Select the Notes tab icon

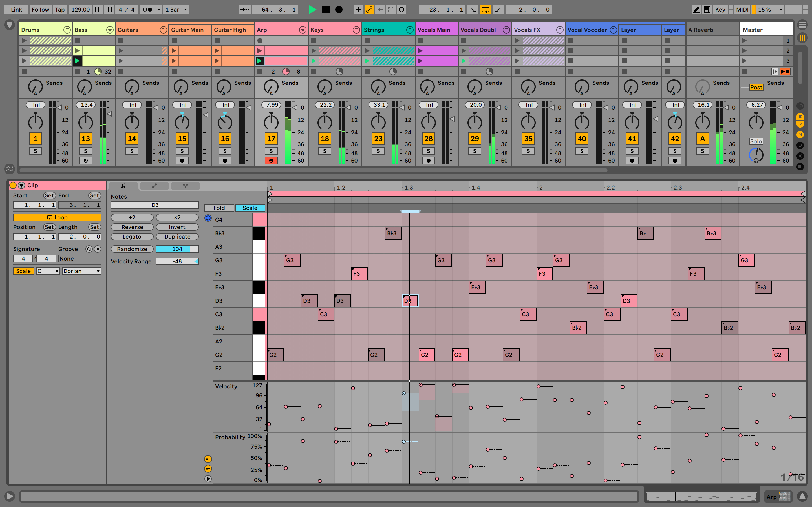point(123,186)
